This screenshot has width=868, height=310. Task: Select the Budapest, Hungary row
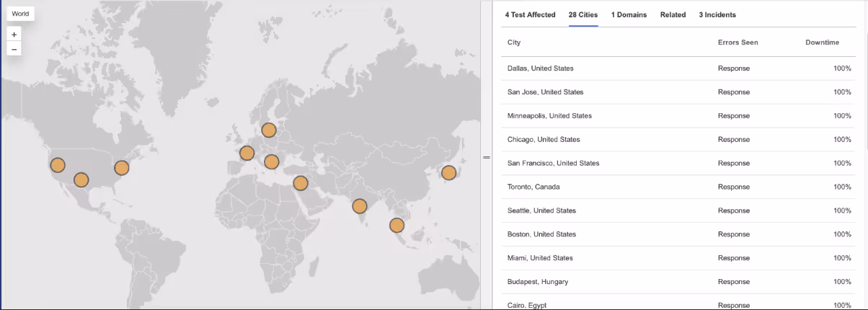tap(678, 282)
